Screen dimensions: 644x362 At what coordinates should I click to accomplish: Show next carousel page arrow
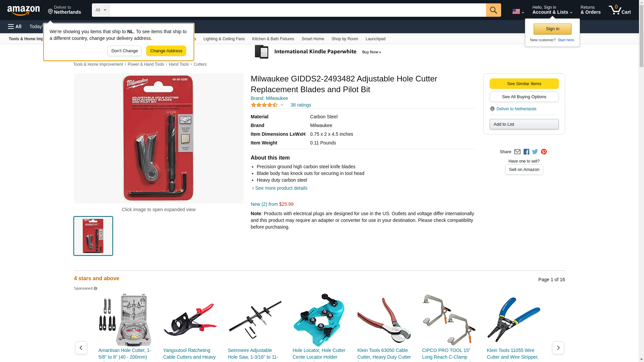coord(558,348)
